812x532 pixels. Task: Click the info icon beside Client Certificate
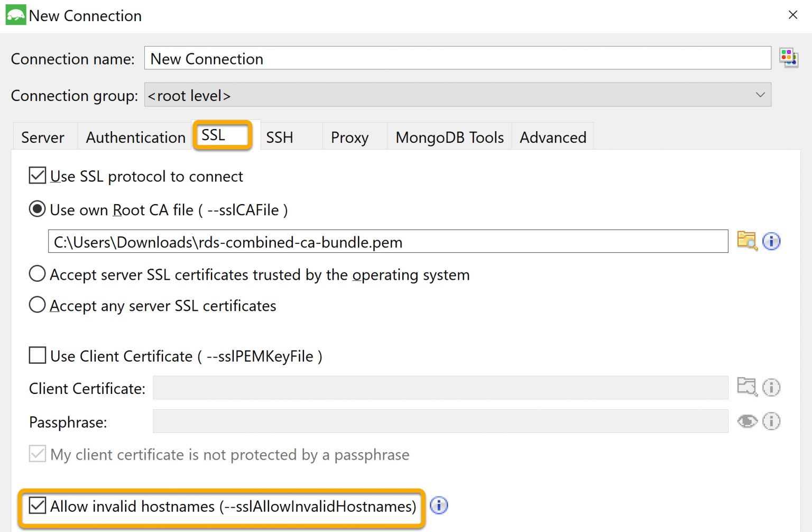771,387
